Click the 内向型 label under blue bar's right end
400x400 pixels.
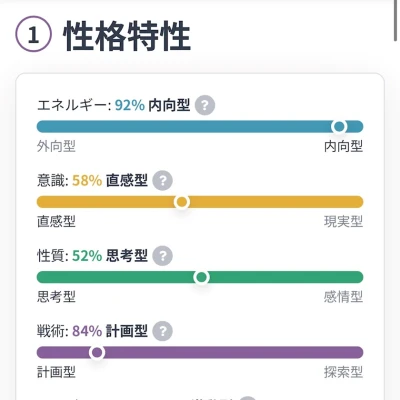[x=344, y=146]
